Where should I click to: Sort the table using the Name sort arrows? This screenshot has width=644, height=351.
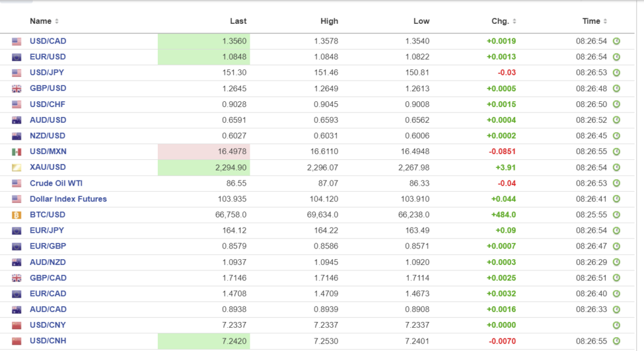click(57, 21)
